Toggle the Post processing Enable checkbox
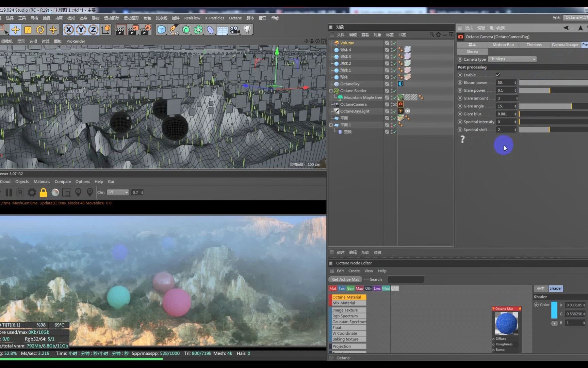This screenshot has height=368, width=588. (498, 75)
